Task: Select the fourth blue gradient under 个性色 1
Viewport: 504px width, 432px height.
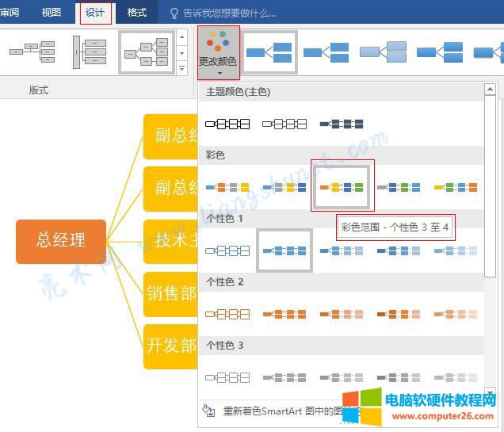Action: click(x=399, y=250)
